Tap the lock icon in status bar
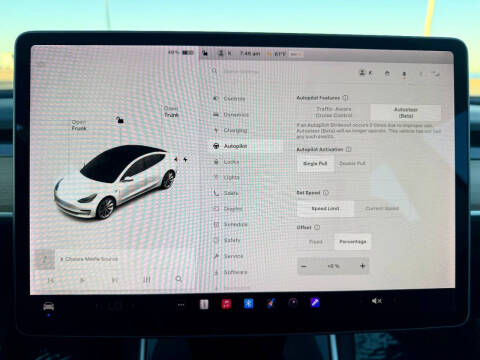The image size is (480, 360). (x=205, y=53)
